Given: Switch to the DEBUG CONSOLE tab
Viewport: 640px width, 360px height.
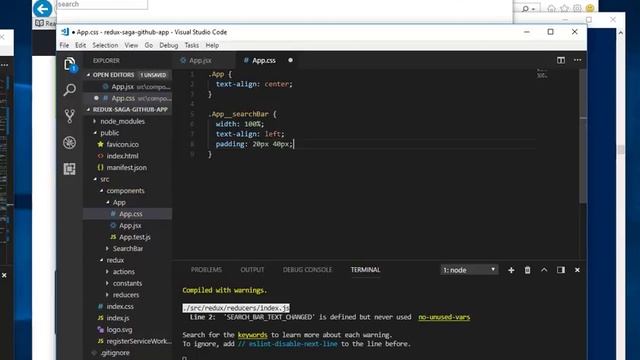Looking at the screenshot, I should tap(307, 270).
